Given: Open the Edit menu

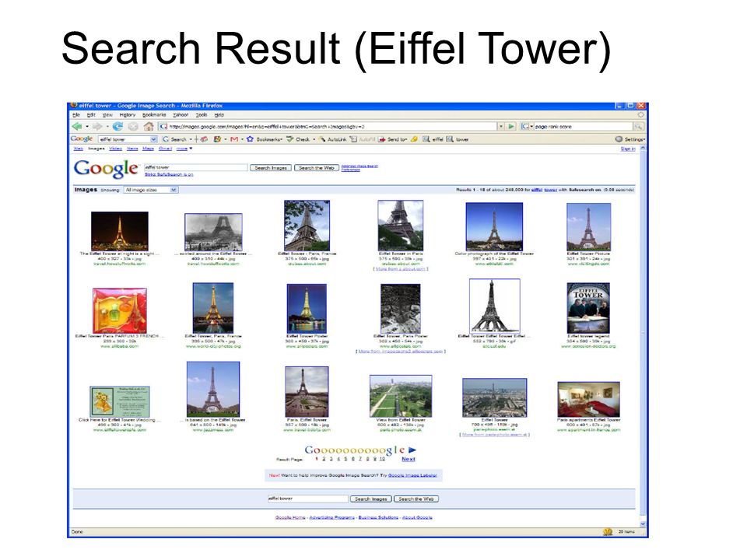Looking at the screenshot, I should point(91,115).
